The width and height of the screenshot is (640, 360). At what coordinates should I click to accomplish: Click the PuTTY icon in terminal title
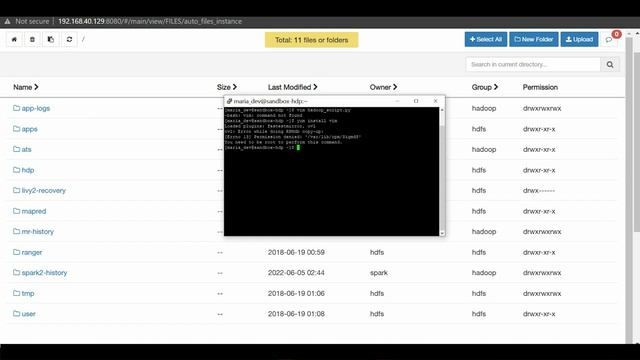pos(229,101)
